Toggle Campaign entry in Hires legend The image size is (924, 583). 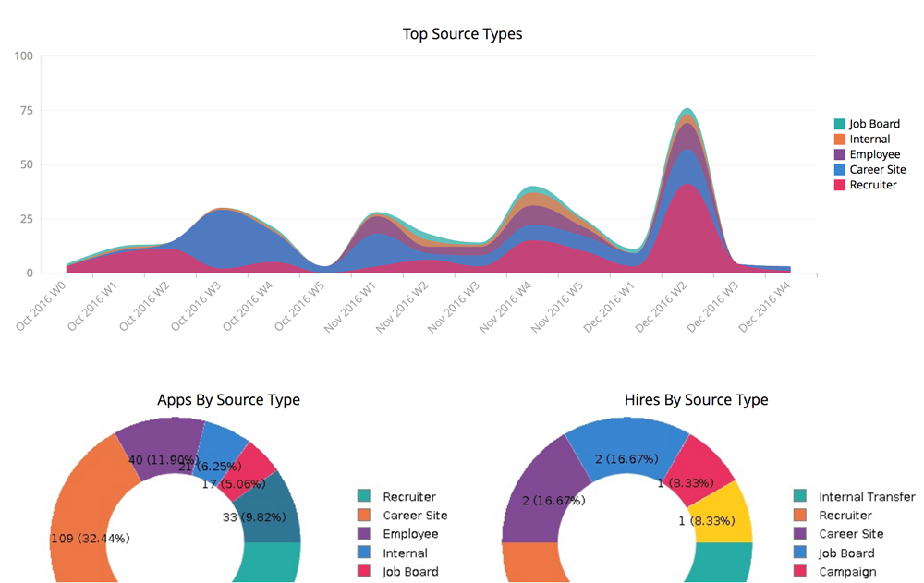coord(846,572)
